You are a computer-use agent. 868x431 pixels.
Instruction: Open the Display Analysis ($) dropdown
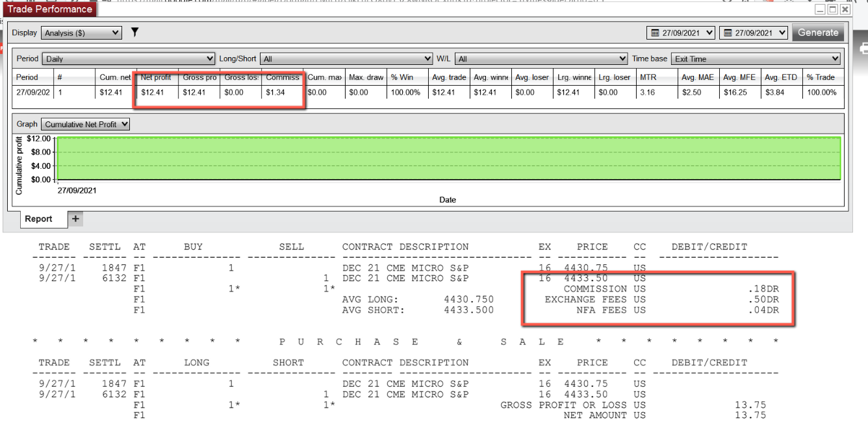pos(81,32)
